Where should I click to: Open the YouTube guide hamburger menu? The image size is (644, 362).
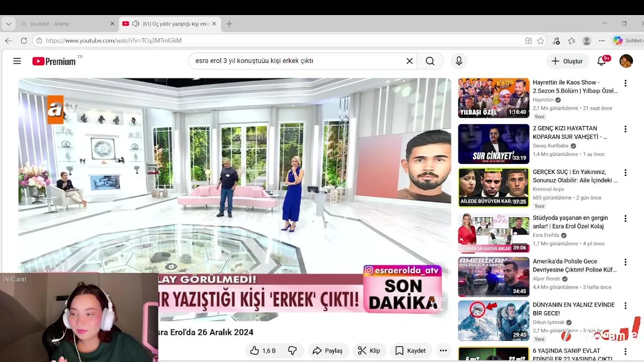point(17,61)
